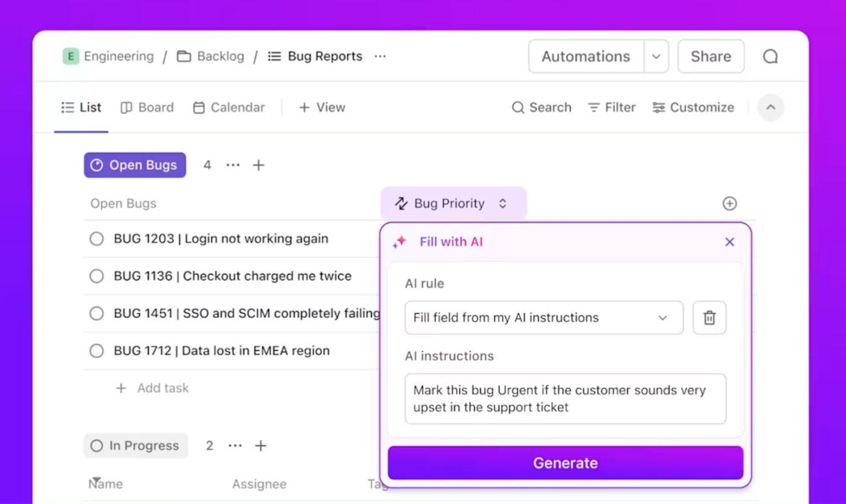Expand the Automations dropdown arrow

click(656, 57)
